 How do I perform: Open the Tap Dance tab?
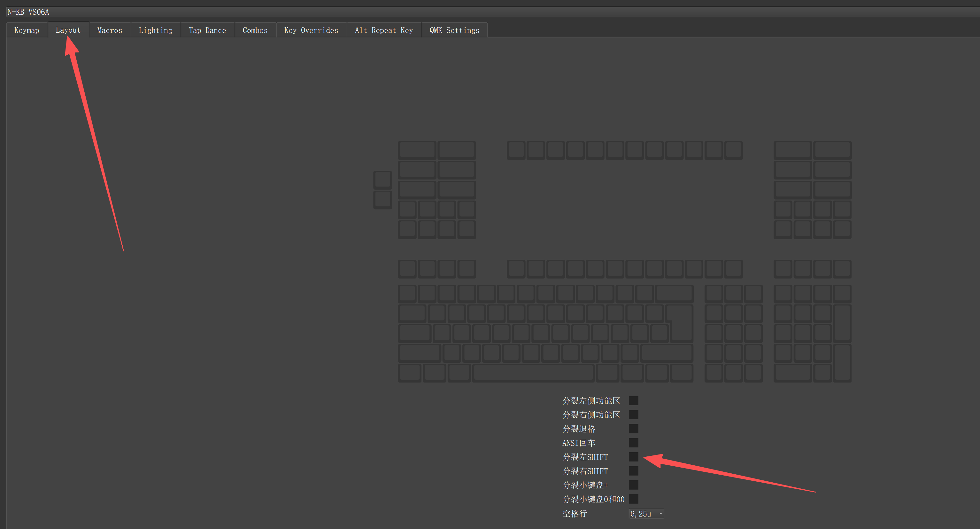pyautogui.click(x=207, y=30)
